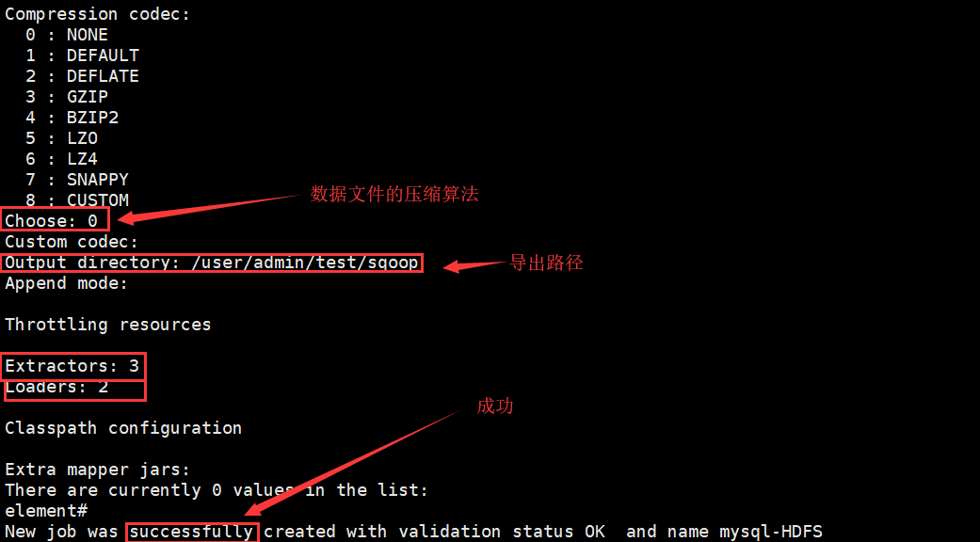Screen dimensions: 980x542
Task: Click the "5 : LZO" codec line
Action: (x=61, y=138)
